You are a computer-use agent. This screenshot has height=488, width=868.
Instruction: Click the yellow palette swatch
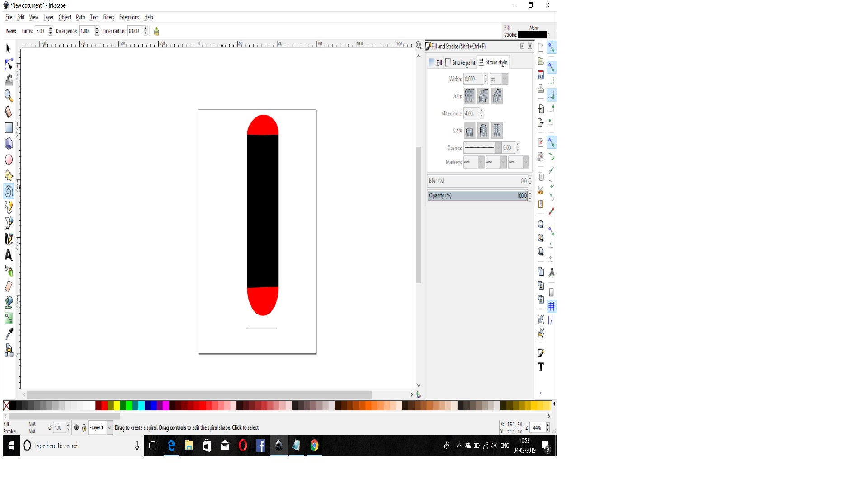117,405
